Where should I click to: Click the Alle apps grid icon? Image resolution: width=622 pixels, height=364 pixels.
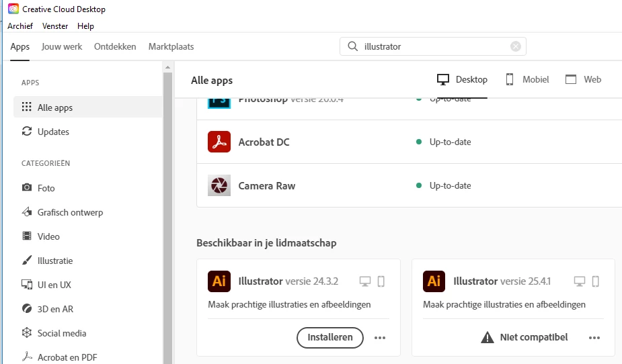(27, 107)
